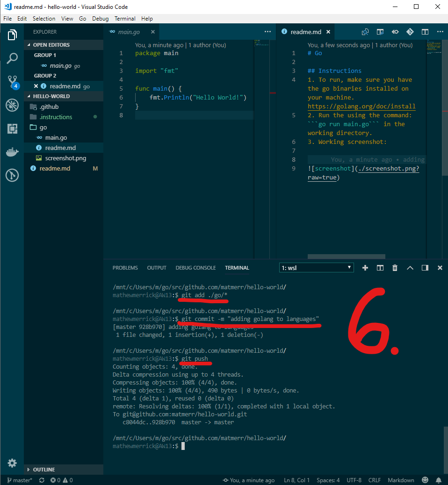The height and width of the screenshot is (485, 448).
Task: Send feedback with the smiley icon
Action: (426, 480)
